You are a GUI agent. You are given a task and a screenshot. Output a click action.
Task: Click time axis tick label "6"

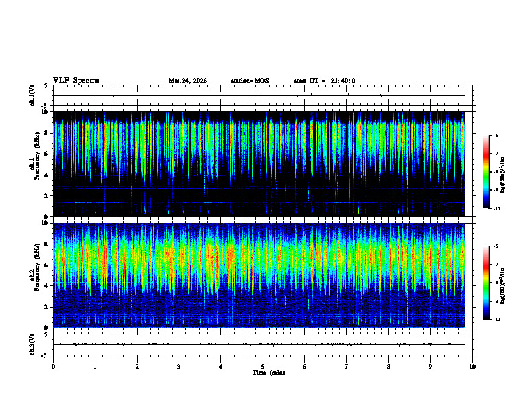point(305,367)
